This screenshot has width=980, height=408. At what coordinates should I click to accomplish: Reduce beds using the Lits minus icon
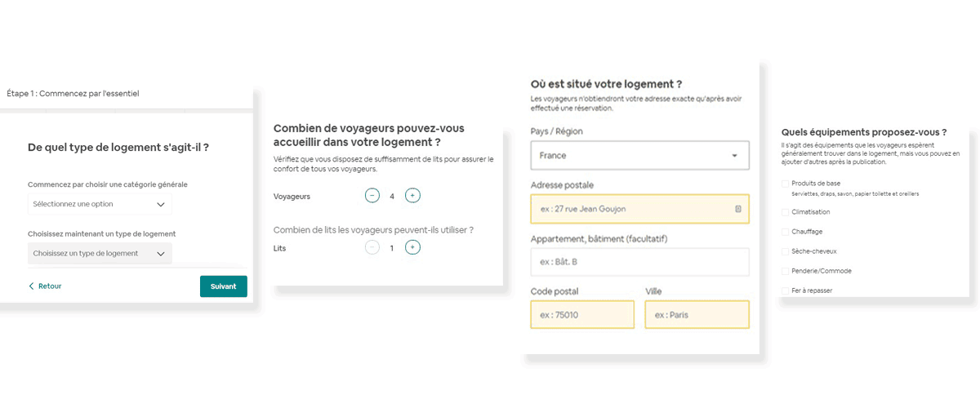372,247
